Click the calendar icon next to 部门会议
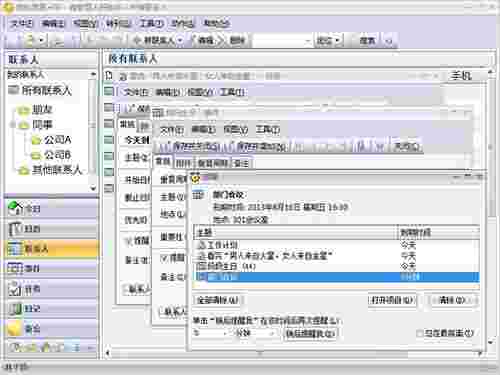The width and height of the screenshot is (500, 375). [x=198, y=195]
